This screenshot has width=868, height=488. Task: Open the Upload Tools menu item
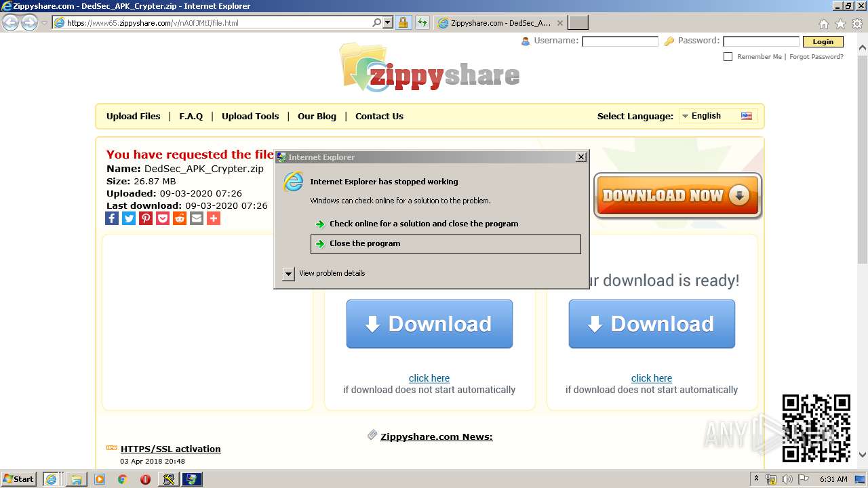pos(250,116)
